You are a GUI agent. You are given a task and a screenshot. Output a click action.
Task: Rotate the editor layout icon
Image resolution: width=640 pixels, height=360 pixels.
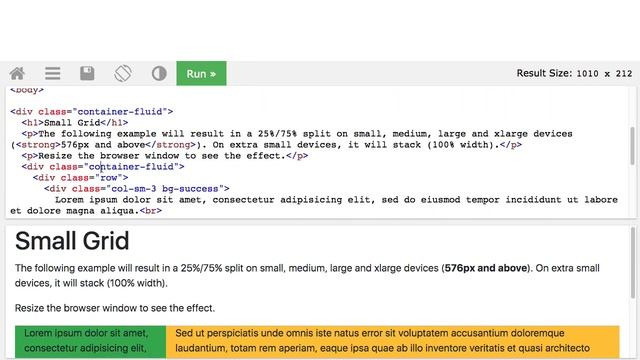coord(123,73)
